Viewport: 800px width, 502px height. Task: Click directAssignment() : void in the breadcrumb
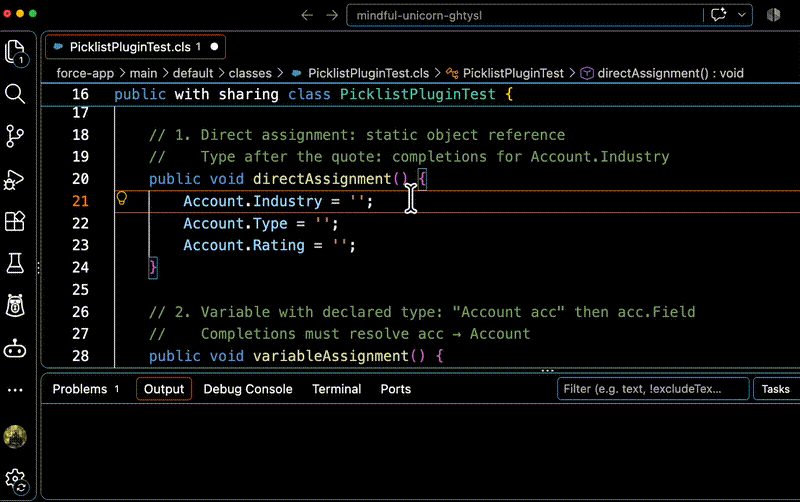(670, 73)
